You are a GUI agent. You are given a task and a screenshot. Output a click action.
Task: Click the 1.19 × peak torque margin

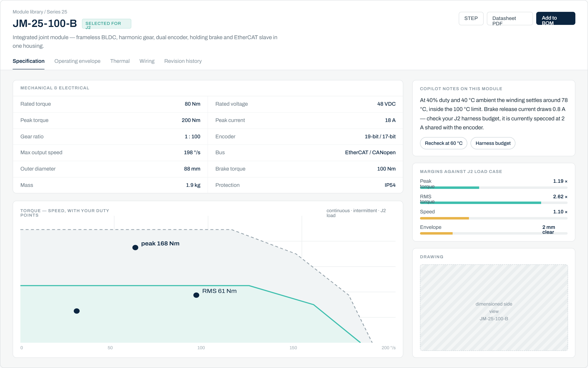(x=560, y=181)
